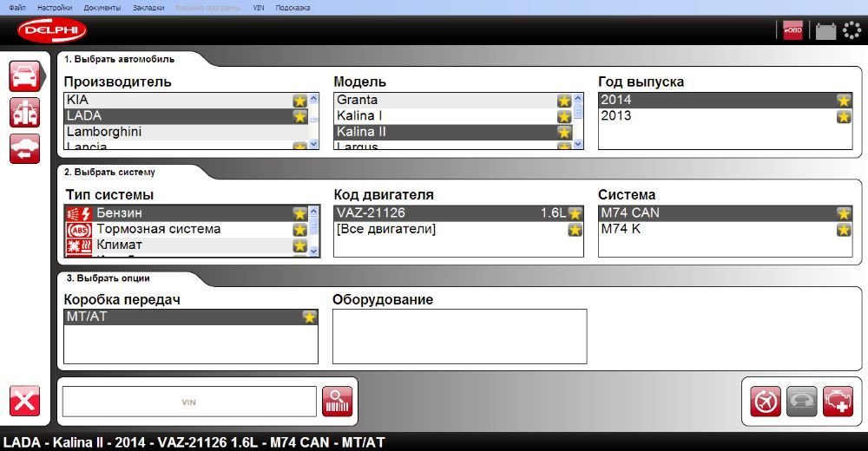The width and height of the screenshot is (868, 451).
Task: Toggle favorite star for Kalina II
Action: (x=564, y=133)
